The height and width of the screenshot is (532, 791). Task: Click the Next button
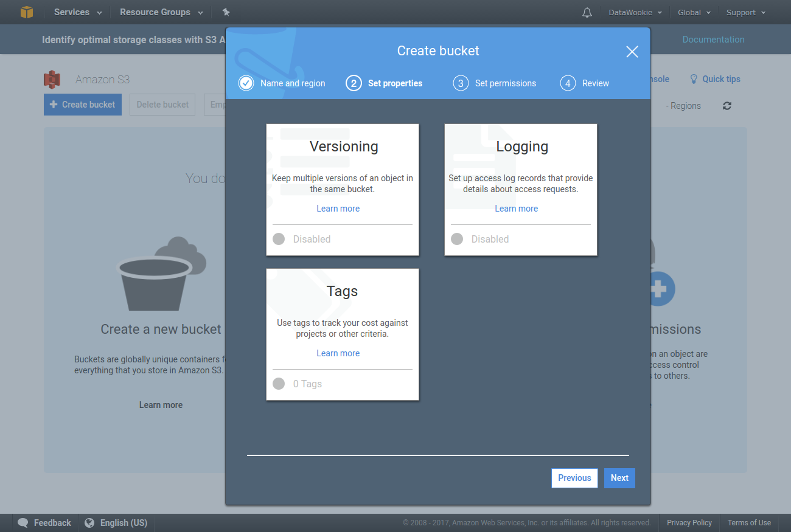pyautogui.click(x=619, y=478)
